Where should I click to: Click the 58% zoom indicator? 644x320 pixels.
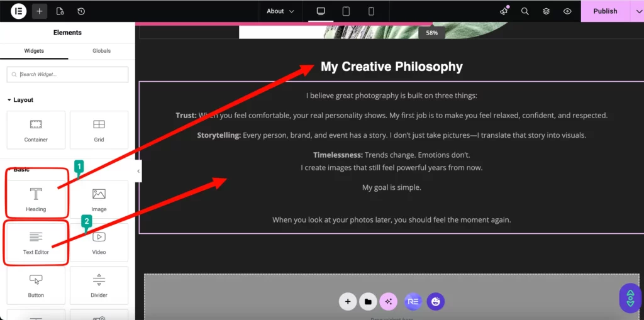tap(431, 33)
